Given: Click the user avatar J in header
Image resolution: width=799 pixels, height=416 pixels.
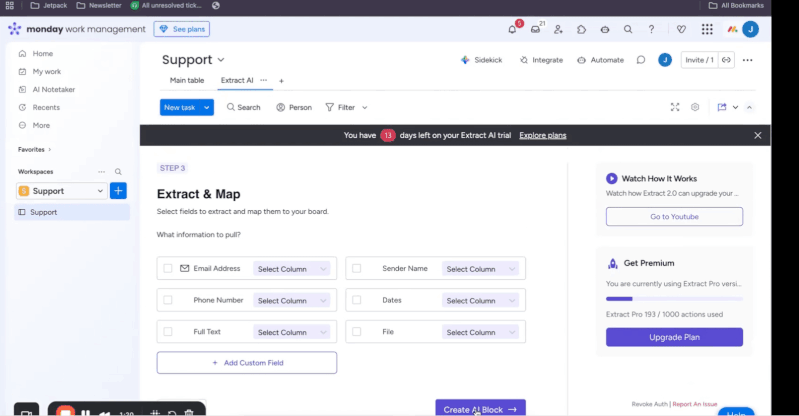Looking at the screenshot, I should (750, 30).
